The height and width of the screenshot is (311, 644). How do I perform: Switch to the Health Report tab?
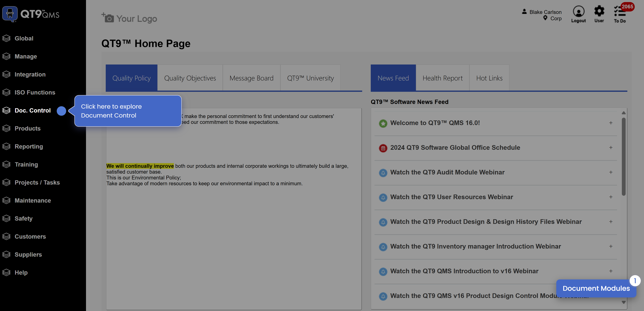point(442,78)
